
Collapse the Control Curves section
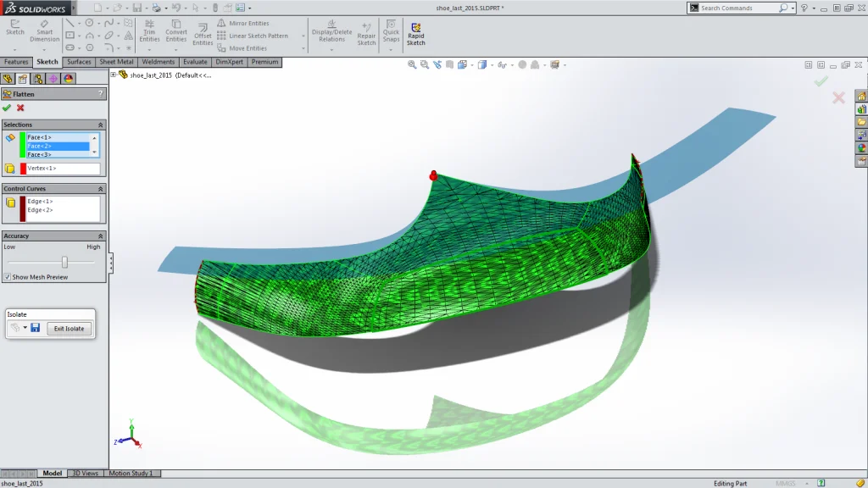pyautogui.click(x=102, y=188)
